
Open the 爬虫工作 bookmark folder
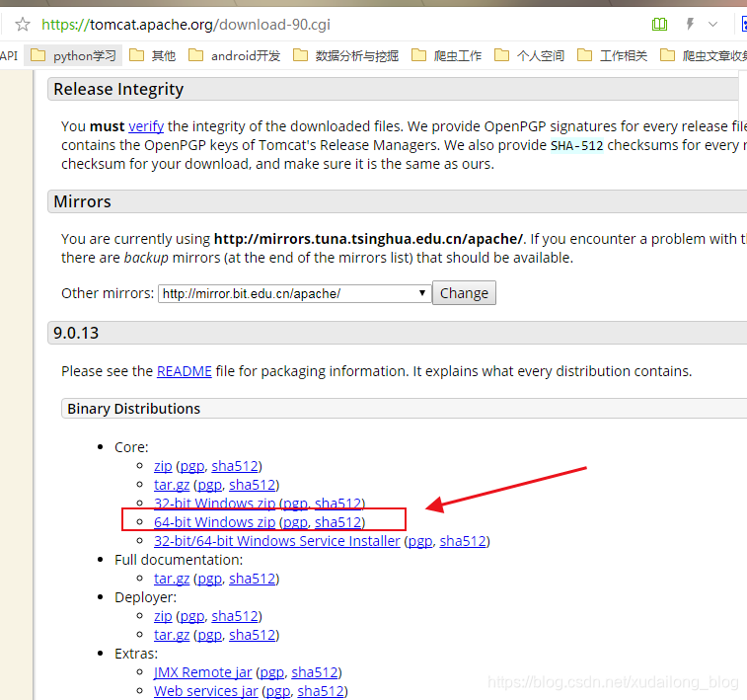click(446, 55)
